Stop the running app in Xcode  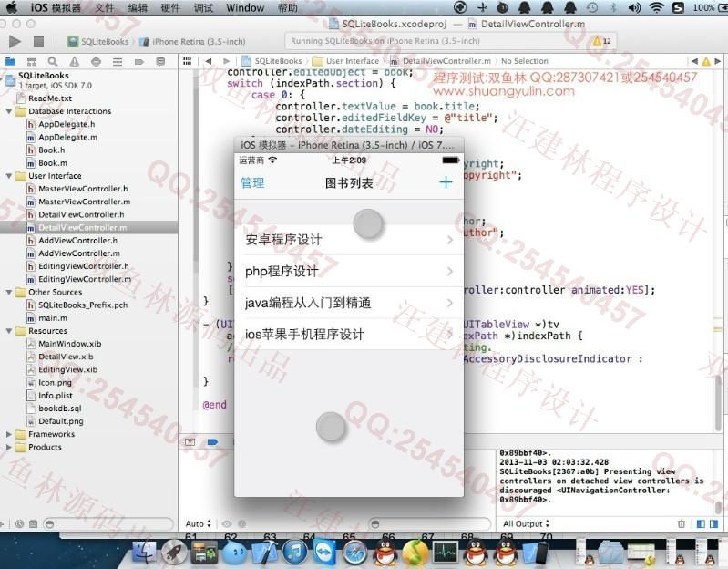click(x=38, y=41)
